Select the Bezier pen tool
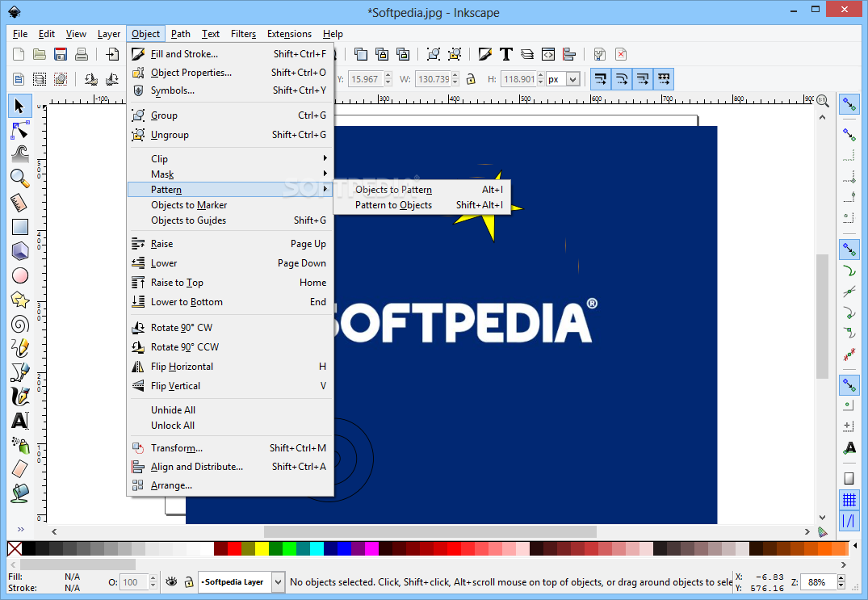The width and height of the screenshot is (868, 600). point(20,372)
